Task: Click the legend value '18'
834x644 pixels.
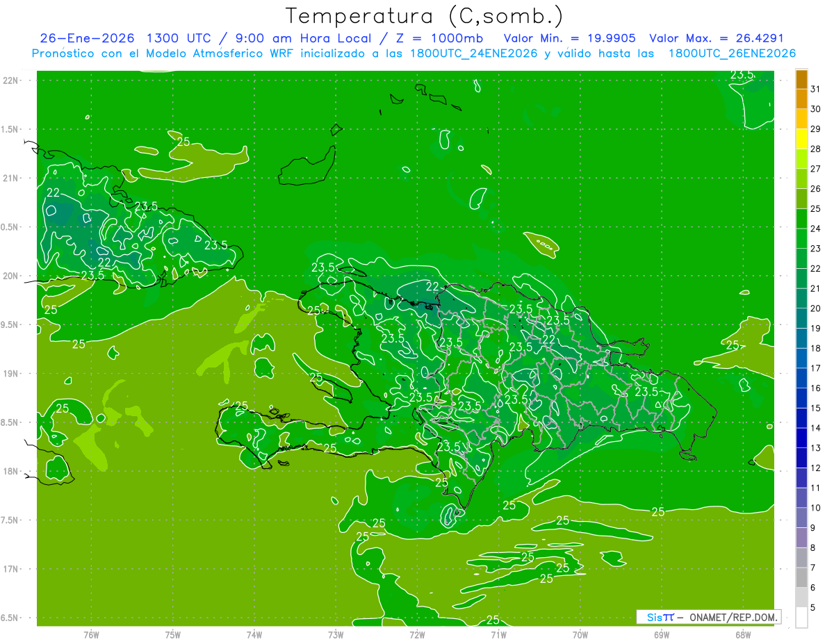Action: click(816, 348)
